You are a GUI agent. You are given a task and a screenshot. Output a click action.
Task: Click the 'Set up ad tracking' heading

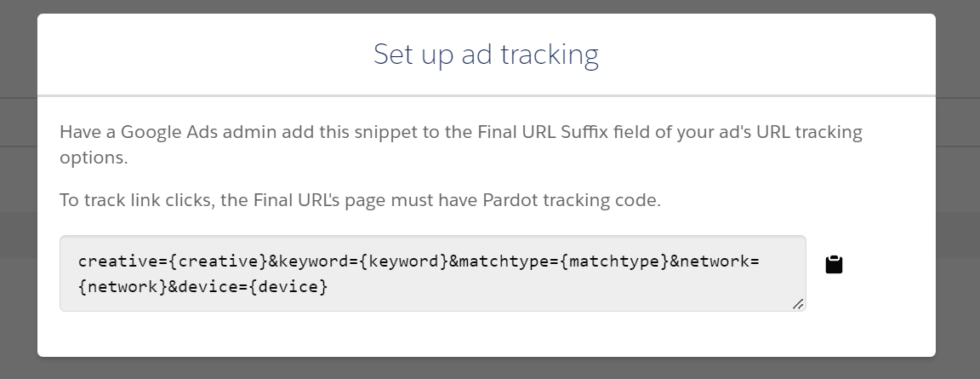tap(486, 55)
